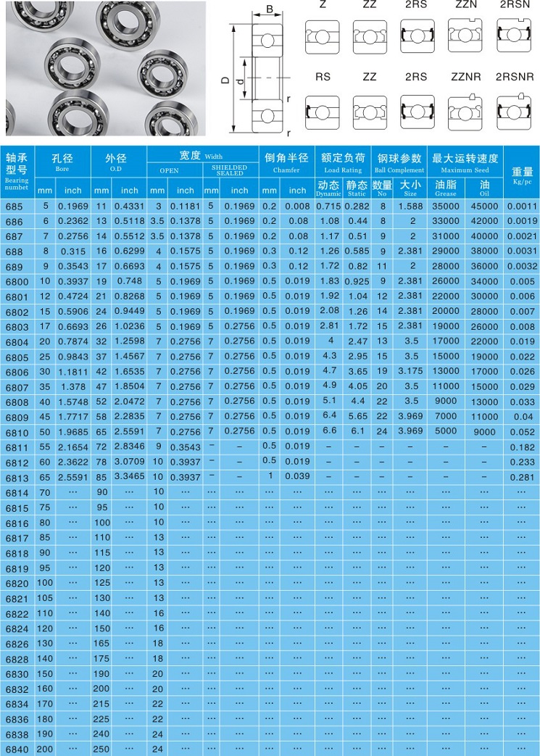This screenshot has width=540, height=756.
Task: Click the 轴承型号 Bearing number header
Action: (x=17, y=171)
